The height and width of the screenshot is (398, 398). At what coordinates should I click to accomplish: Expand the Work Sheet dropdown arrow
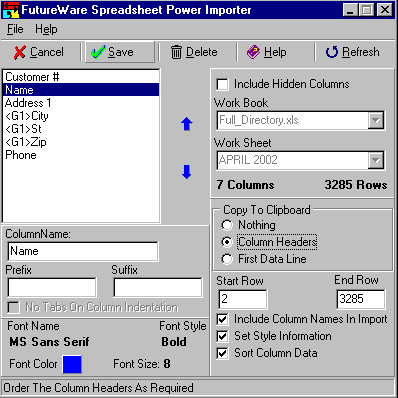click(376, 160)
